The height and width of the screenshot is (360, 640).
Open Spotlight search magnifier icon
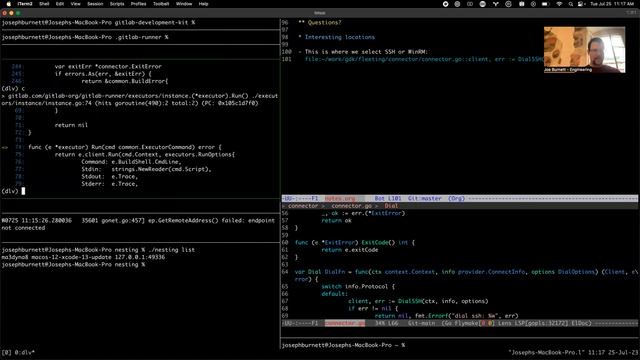571,4
